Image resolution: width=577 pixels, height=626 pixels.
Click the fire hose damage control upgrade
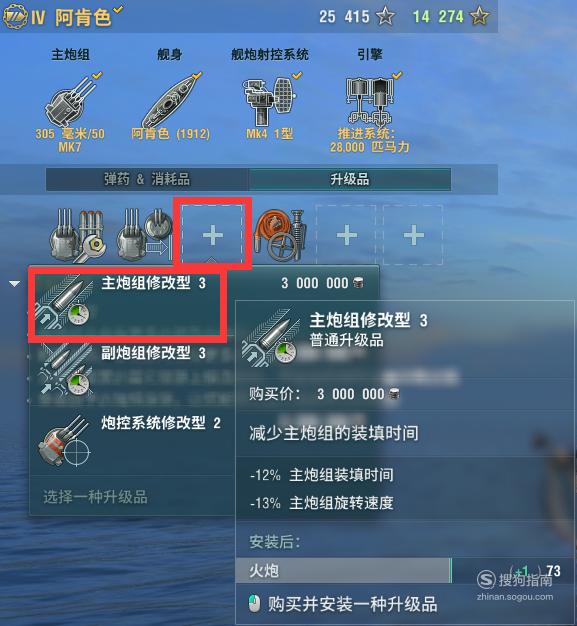281,235
